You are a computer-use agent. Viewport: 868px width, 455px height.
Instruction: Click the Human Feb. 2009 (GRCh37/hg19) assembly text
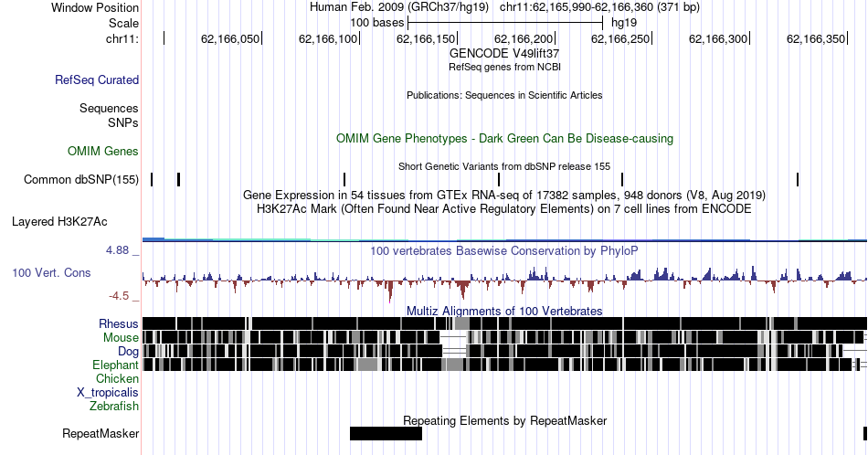coord(399,7)
